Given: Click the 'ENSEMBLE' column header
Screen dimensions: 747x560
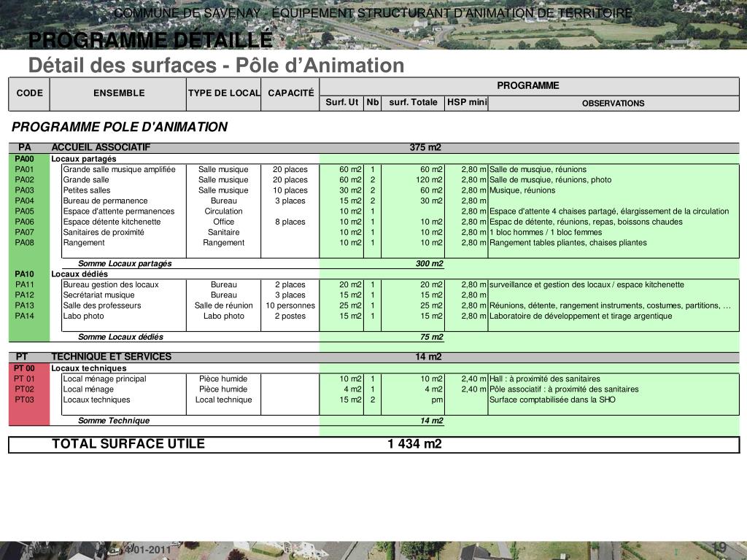Looking at the screenshot, I should [119, 93].
